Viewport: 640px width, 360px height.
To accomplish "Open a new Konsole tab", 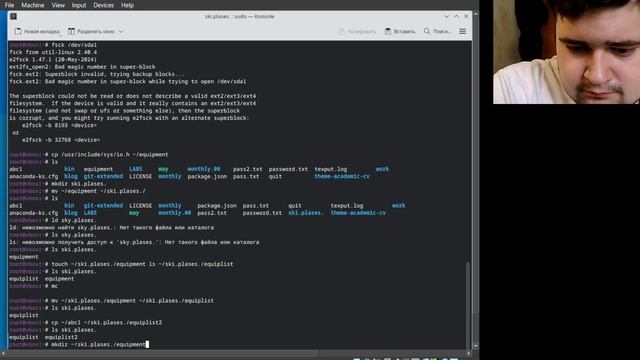I will click(x=37, y=31).
